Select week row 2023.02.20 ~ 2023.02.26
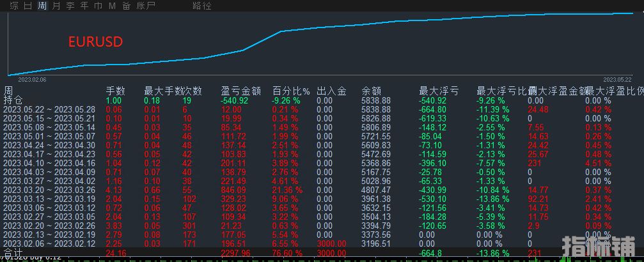This screenshot has height=262, width=644. [x=49, y=226]
